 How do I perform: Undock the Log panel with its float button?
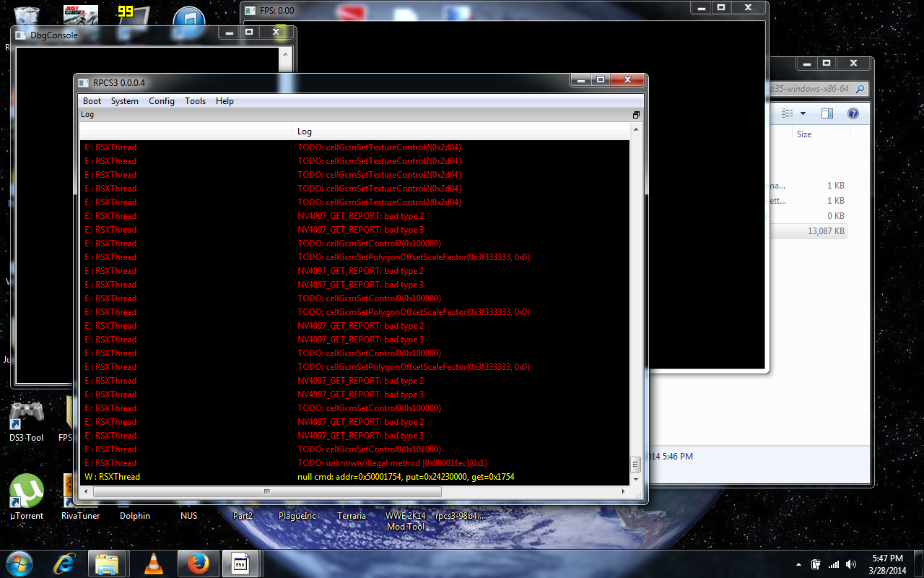point(636,115)
